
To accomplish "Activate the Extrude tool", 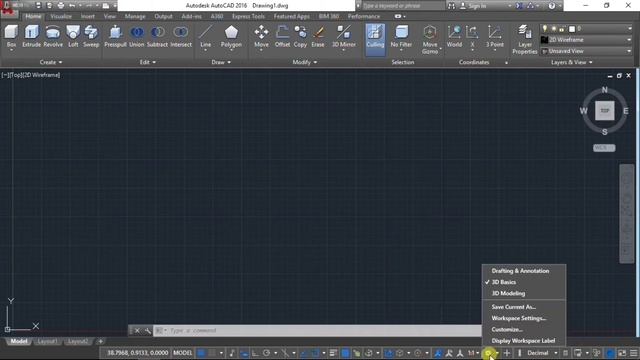I will [31, 36].
